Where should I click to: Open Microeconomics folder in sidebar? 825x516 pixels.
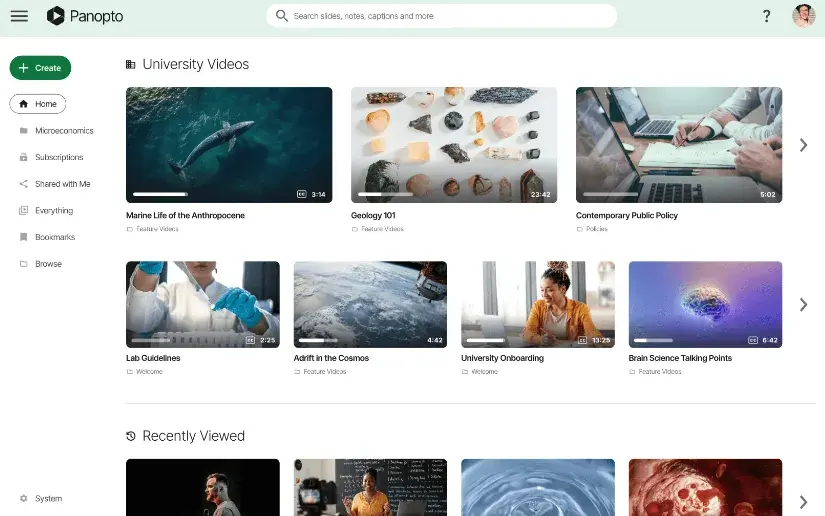coord(63,131)
